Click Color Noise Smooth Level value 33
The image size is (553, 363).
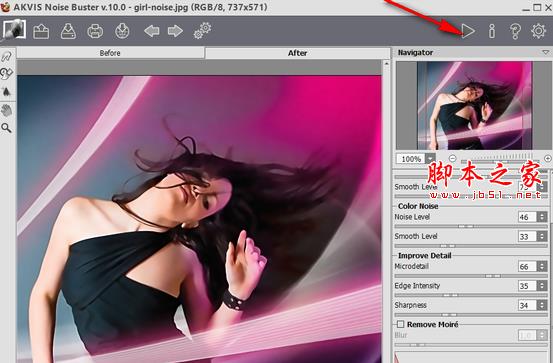[x=527, y=236]
